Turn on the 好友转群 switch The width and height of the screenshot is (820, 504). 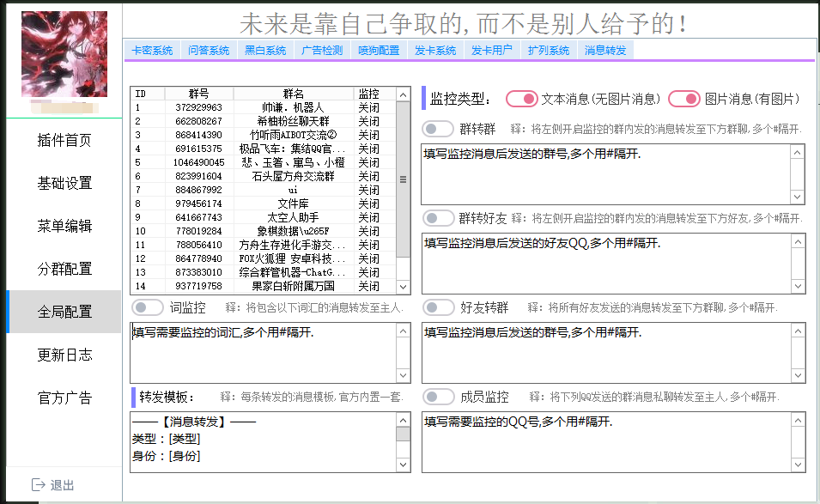coord(439,307)
